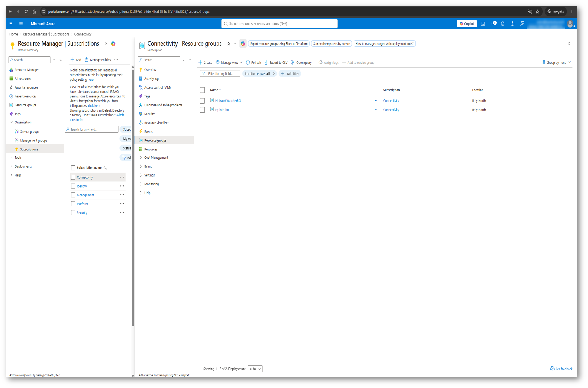Screen dimensions: 588x388
Task: Open ellipsis menu for Identity subscription
Action: coord(122,186)
